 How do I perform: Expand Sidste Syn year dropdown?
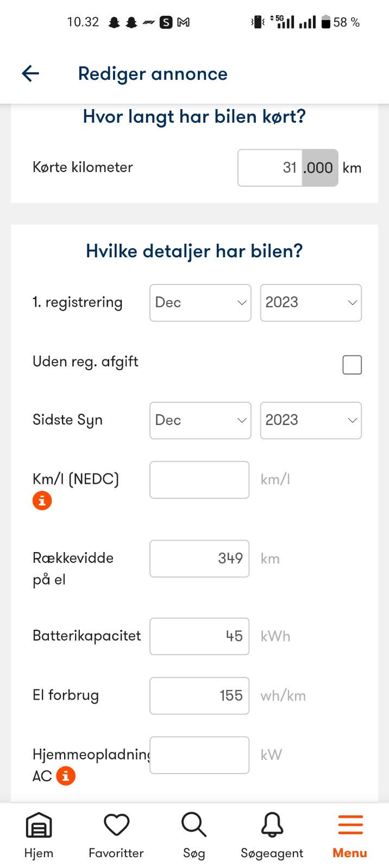311,420
